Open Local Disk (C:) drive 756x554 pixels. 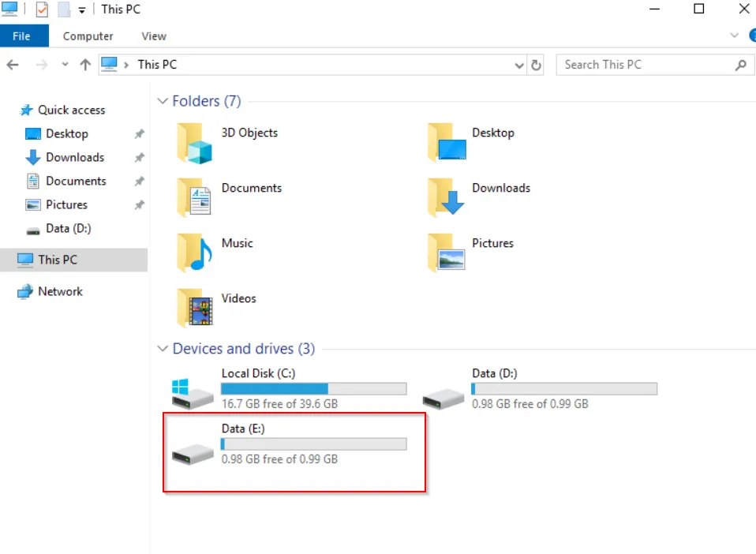[259, 372]
